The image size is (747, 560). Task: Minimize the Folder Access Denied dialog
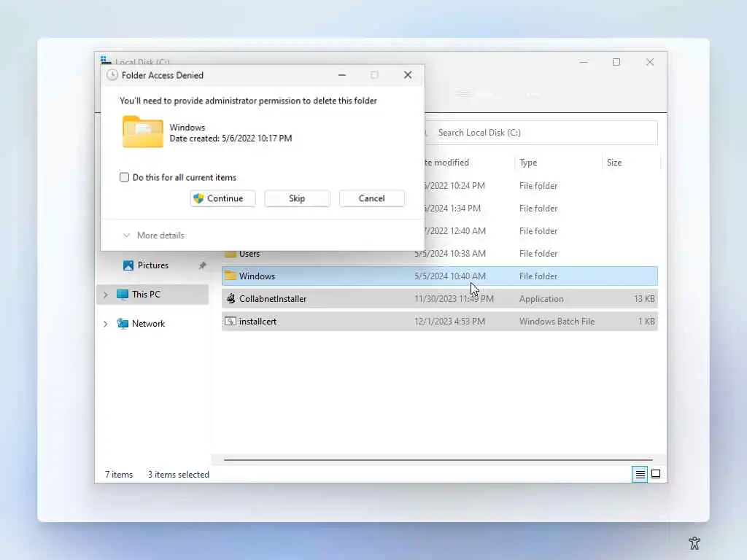[342, 75]
